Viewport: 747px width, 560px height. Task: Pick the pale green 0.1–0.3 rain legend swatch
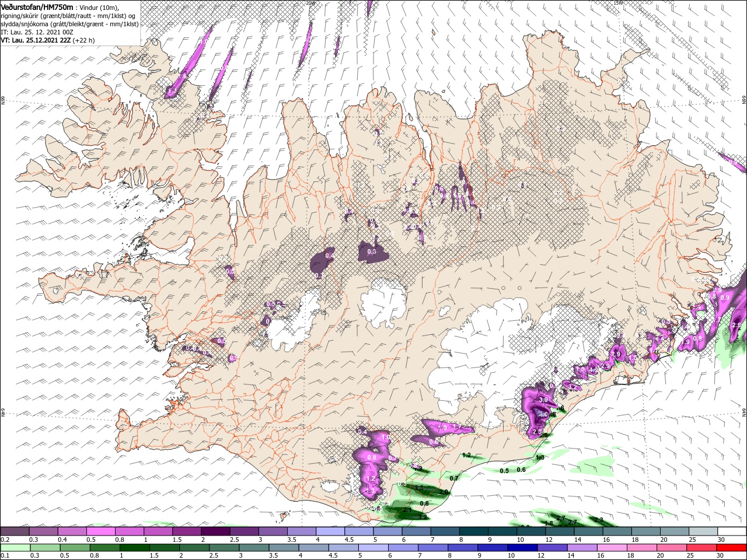pos(15,548)
